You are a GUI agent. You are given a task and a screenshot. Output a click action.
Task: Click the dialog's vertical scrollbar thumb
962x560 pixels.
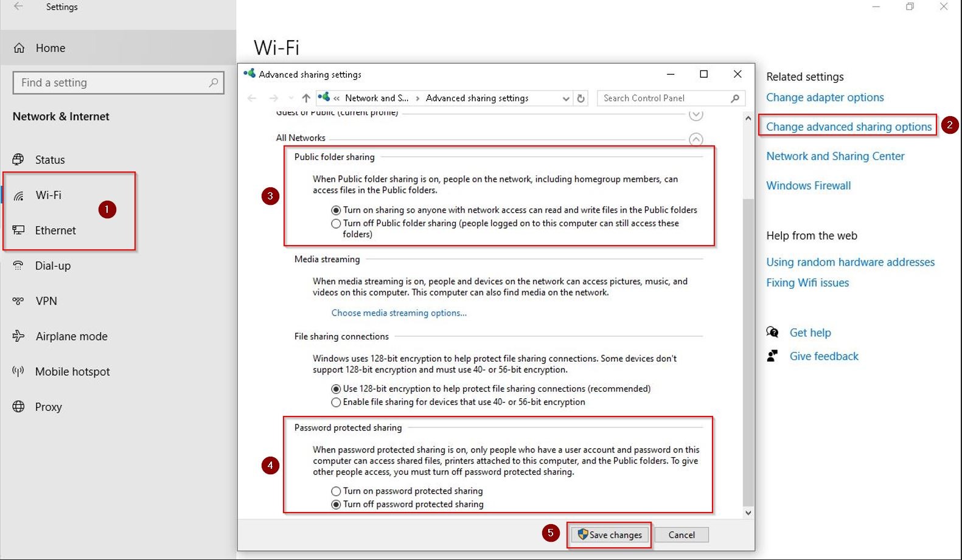[748, 353]
